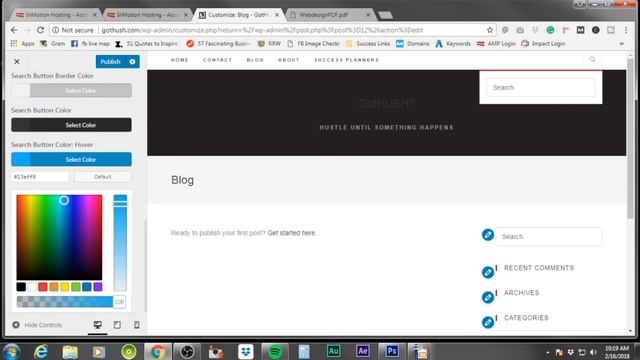Screen dimensions: 640x360
Task: Open BLOG in site navigation
Action: point(255,60)
